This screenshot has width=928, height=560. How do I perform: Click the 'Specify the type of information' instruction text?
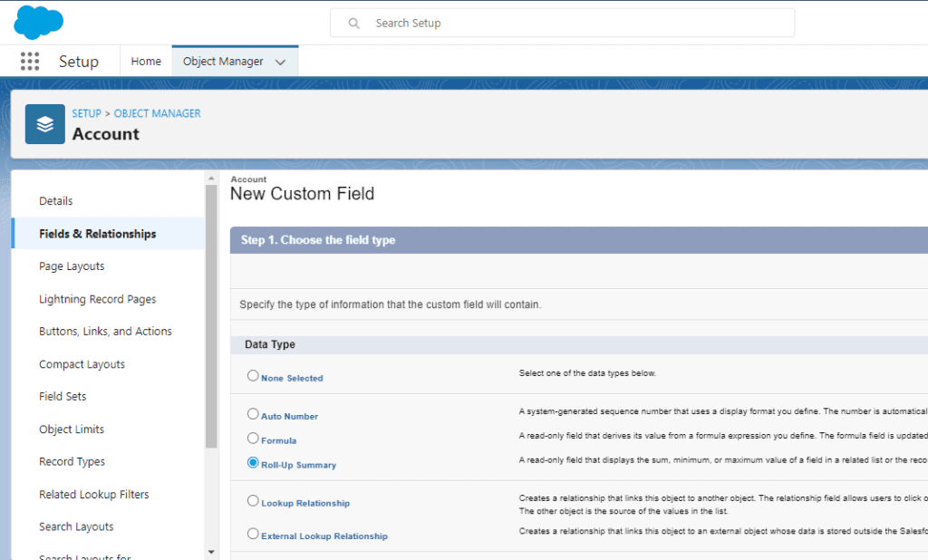click(391, 304)
